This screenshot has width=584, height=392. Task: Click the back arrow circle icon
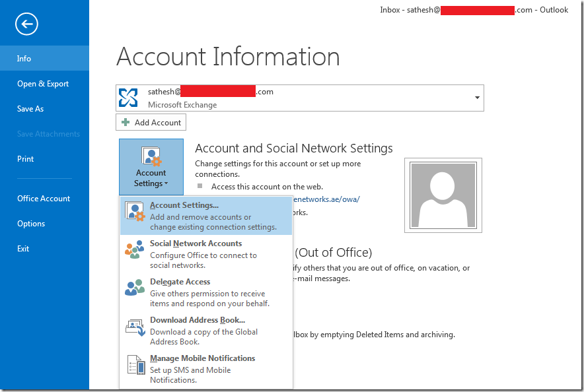26,24
